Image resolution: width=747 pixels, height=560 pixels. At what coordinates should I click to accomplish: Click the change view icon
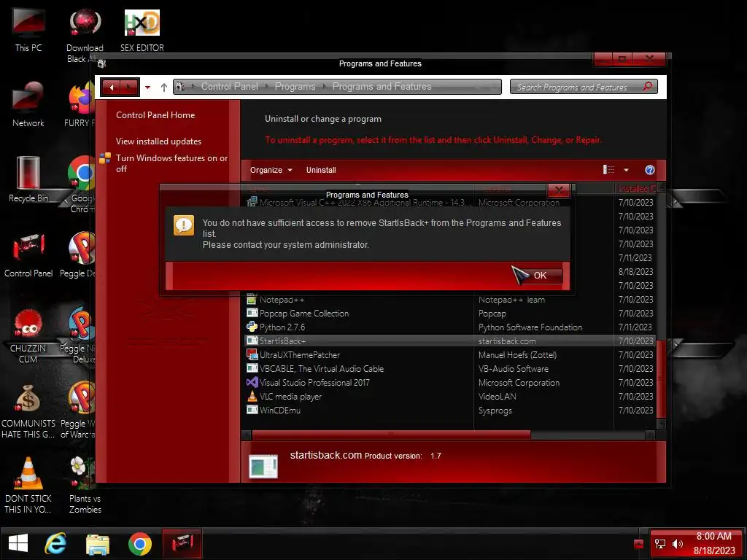point(608,169)
